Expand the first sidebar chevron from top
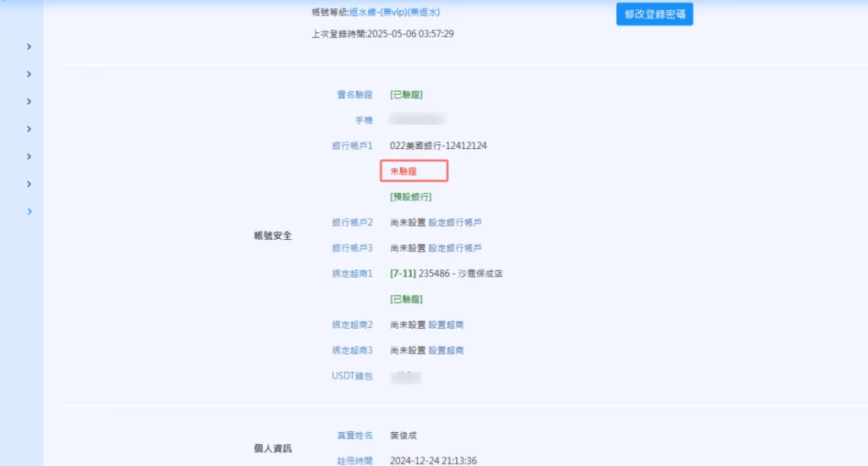The height and width of the screenshot is (466, 868). [29, 47]
